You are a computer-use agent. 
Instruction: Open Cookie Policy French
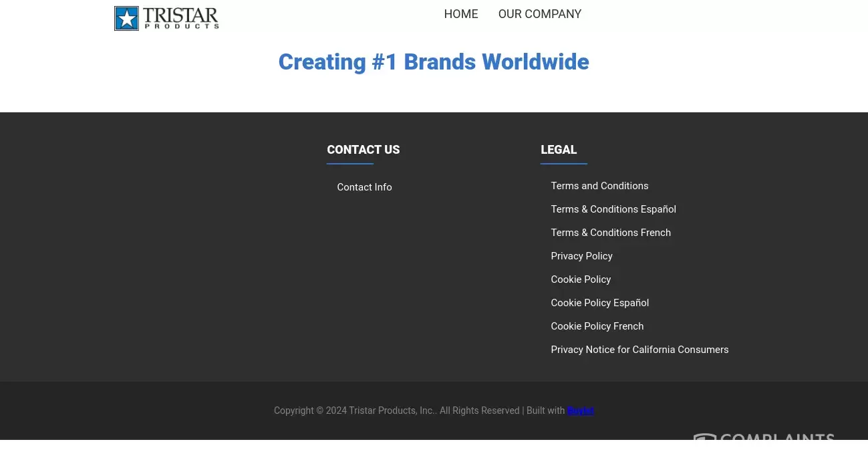click(597, 326)
